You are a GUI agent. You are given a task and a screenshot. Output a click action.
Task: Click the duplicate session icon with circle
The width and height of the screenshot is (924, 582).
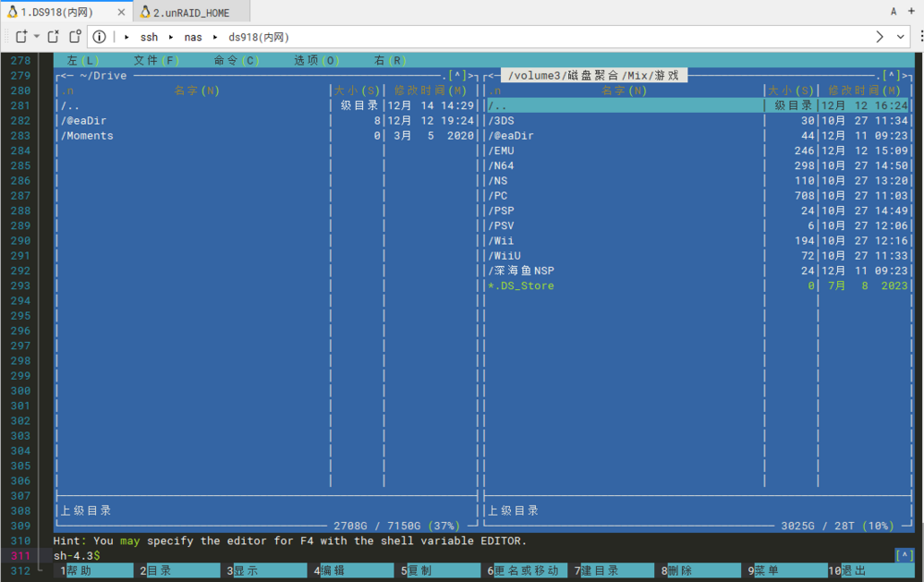[x=75, y=37]
